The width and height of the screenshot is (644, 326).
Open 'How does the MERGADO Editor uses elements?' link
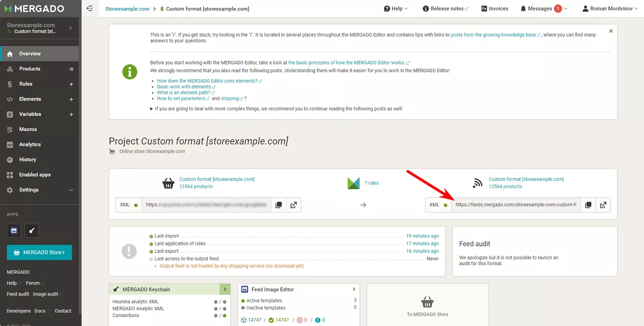coord(209,81)
